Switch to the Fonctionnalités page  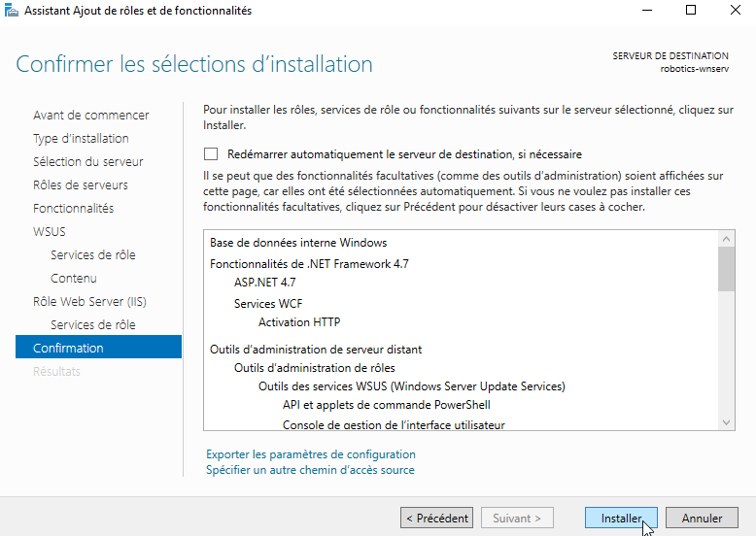pos(73,209)
